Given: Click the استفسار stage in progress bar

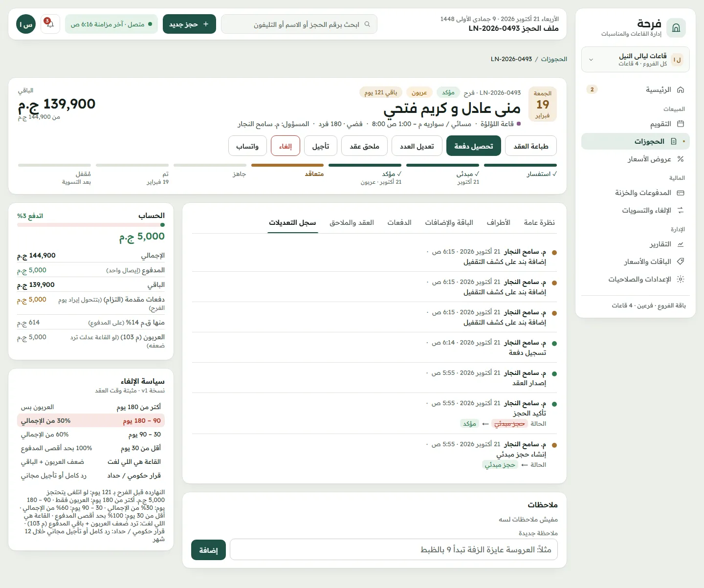Looking at the screenshot, I should (520, 171).
